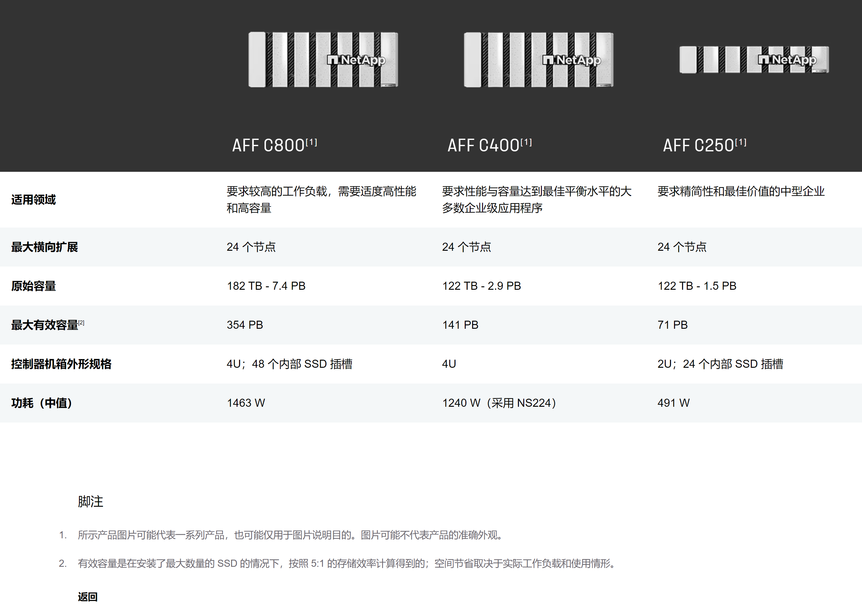This screenshot has height=616, width=862.
Task: Click the AFF C250 24 个节点 cell
Action: [x=682, y=247]
